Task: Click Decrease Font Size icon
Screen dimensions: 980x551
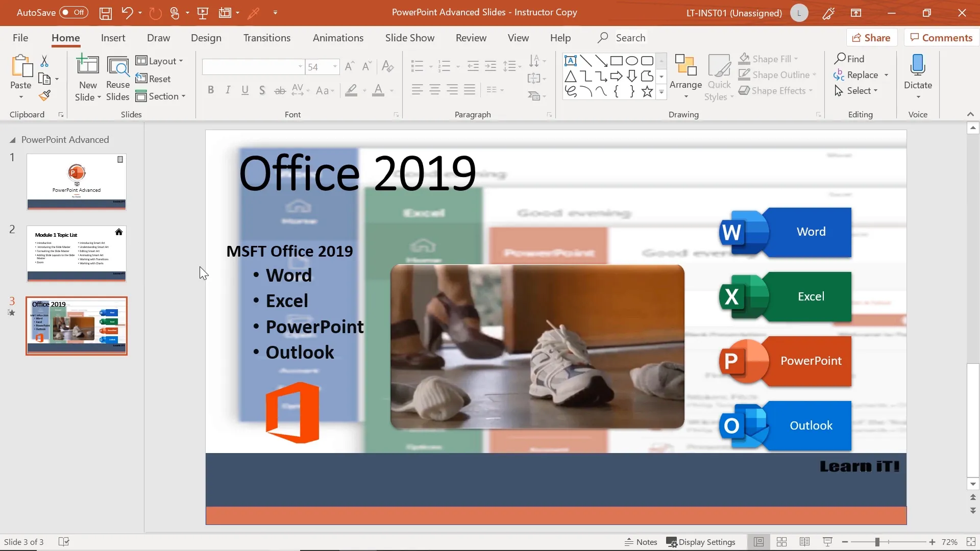Action: tap(366, 66)
